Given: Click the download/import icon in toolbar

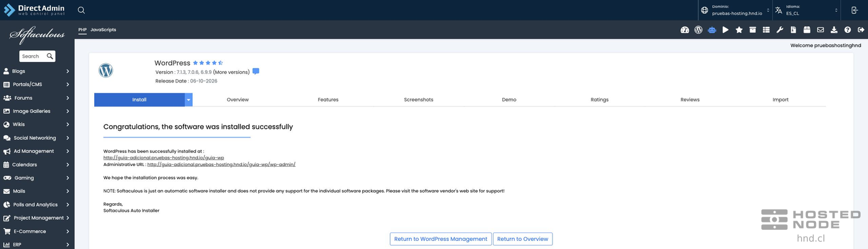Looking at the screenshot, I should click(x=834, y=30).
